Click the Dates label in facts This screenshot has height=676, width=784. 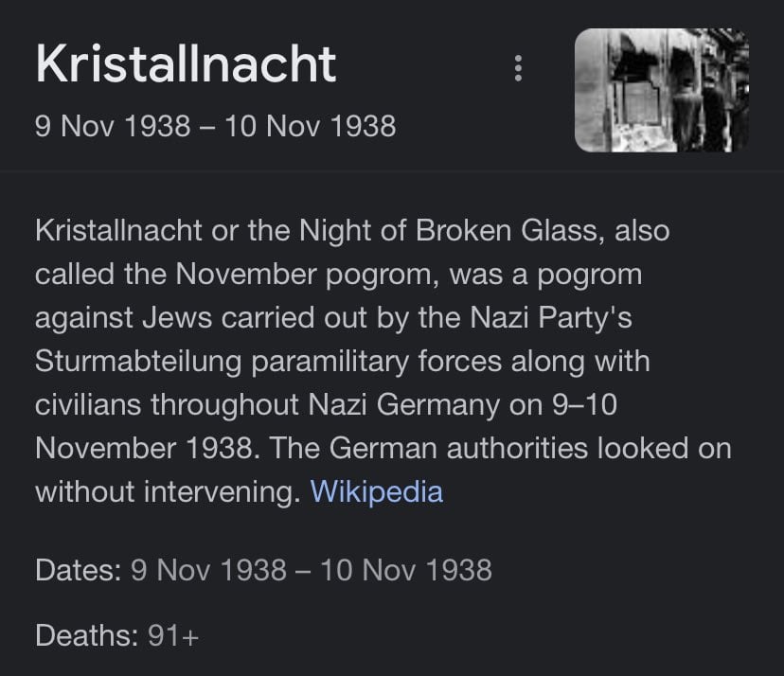79,570
